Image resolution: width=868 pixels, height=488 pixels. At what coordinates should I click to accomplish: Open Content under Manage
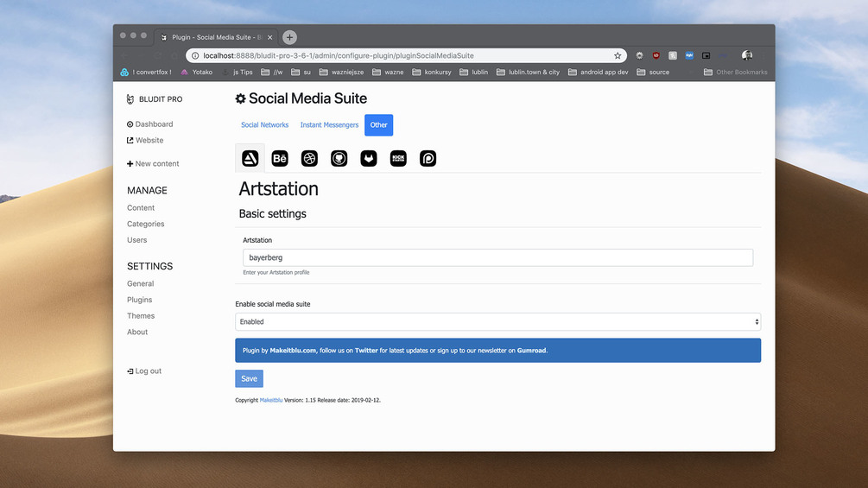141,208
